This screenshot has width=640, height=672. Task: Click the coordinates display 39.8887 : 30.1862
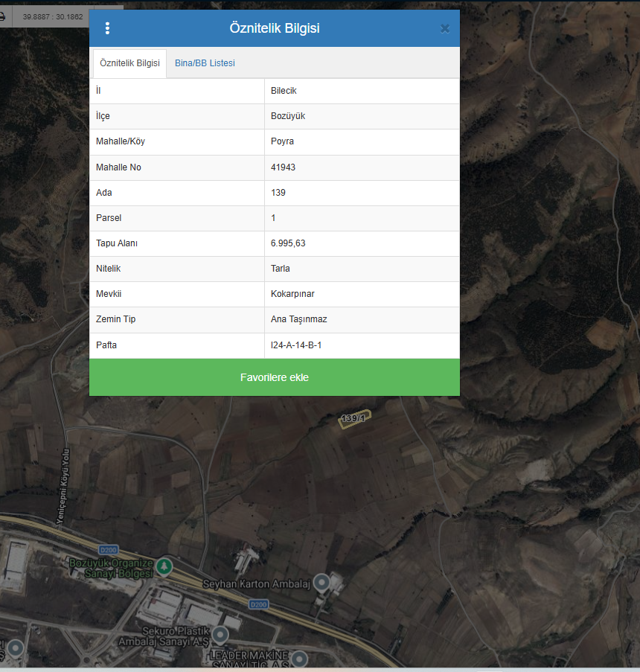[53, 16]
